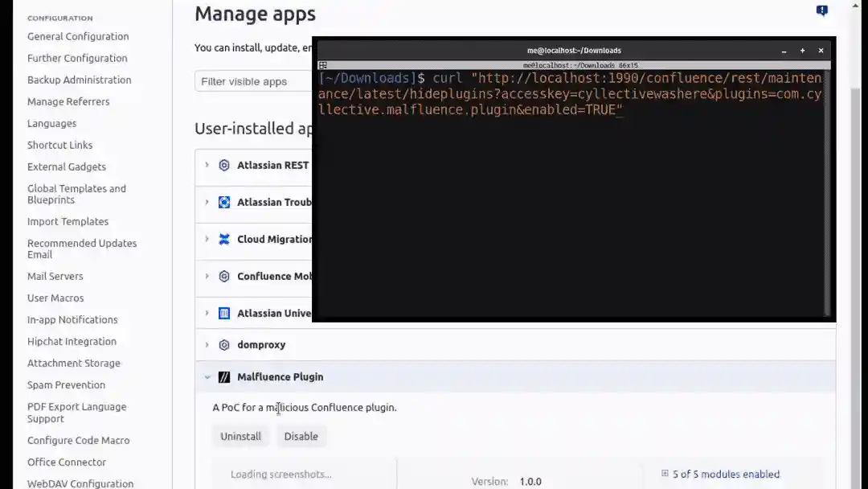This screenshot has height=489, width=868.
Task: Open Further Configuration page
Action: click(x=77, y=58)
